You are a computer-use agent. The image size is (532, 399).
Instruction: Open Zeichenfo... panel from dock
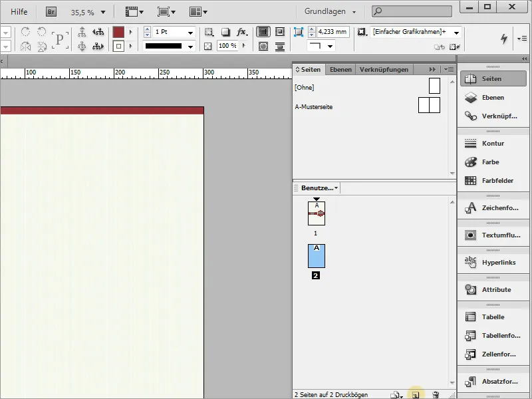(493, 207)
